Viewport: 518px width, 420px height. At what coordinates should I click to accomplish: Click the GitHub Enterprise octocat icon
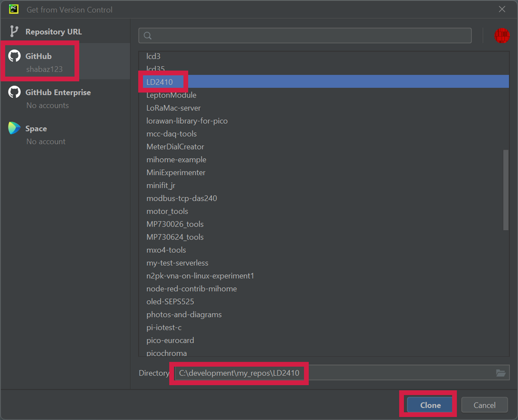[x=14, y=92]
